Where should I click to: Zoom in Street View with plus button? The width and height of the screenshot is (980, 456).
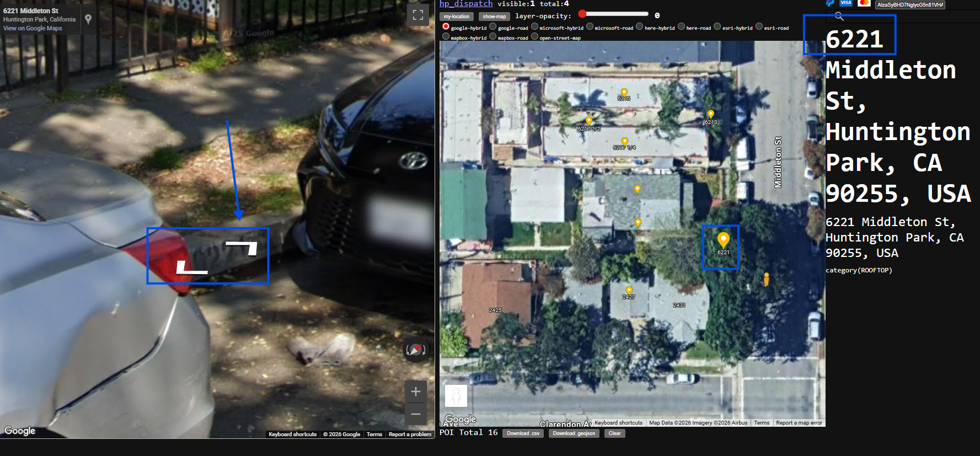pyautogui.click(x=415, y=391)
